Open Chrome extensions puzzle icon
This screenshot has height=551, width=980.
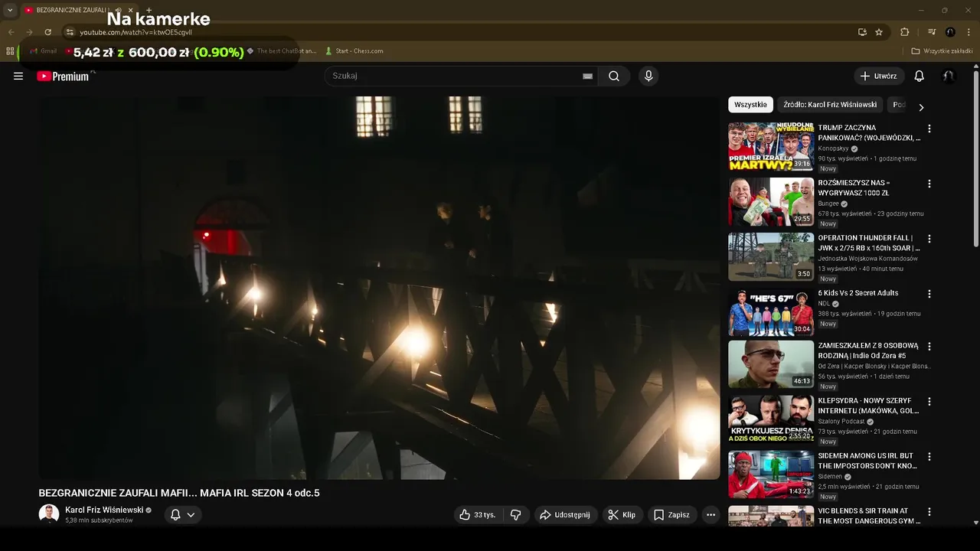(x=905, y=32)
